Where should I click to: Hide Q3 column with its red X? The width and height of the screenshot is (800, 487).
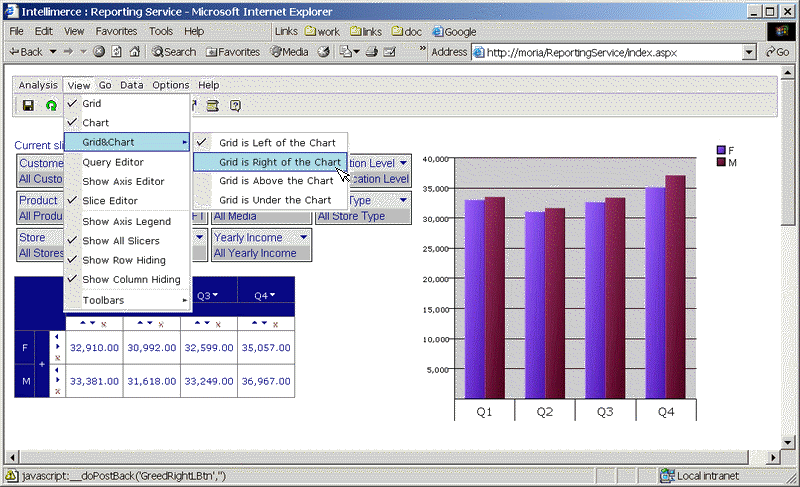tap(218, 324)
